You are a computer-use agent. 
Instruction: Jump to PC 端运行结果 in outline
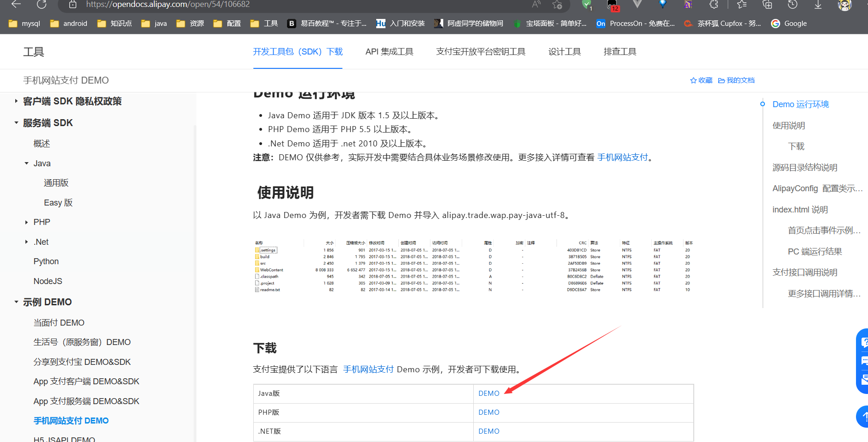815,252
